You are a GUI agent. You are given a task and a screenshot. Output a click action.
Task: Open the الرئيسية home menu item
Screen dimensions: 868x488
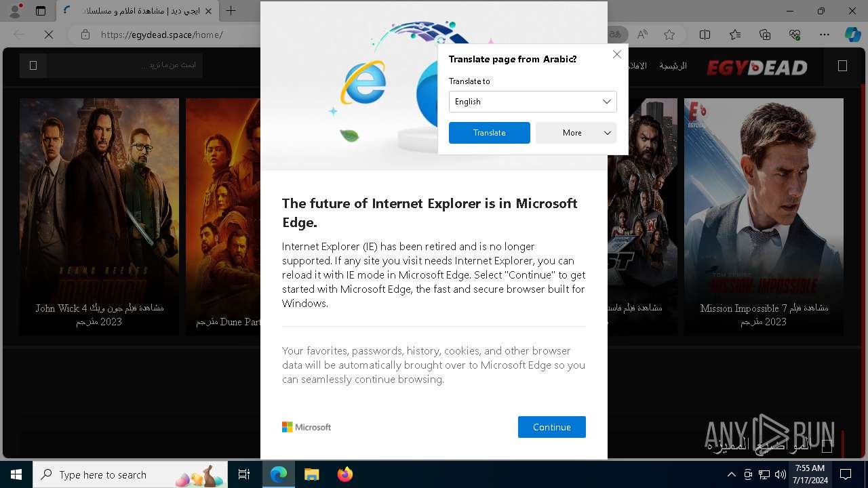[x=673, y=66]
